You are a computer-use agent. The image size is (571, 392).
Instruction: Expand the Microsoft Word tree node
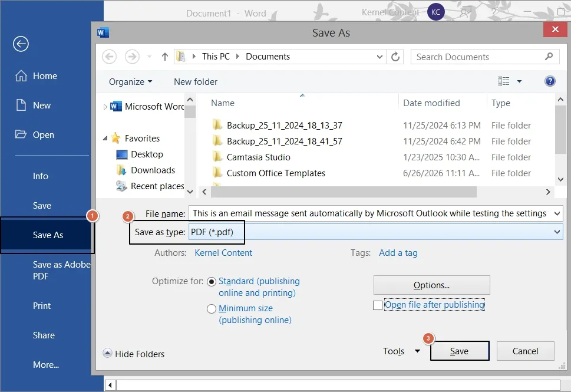(105, 106)
